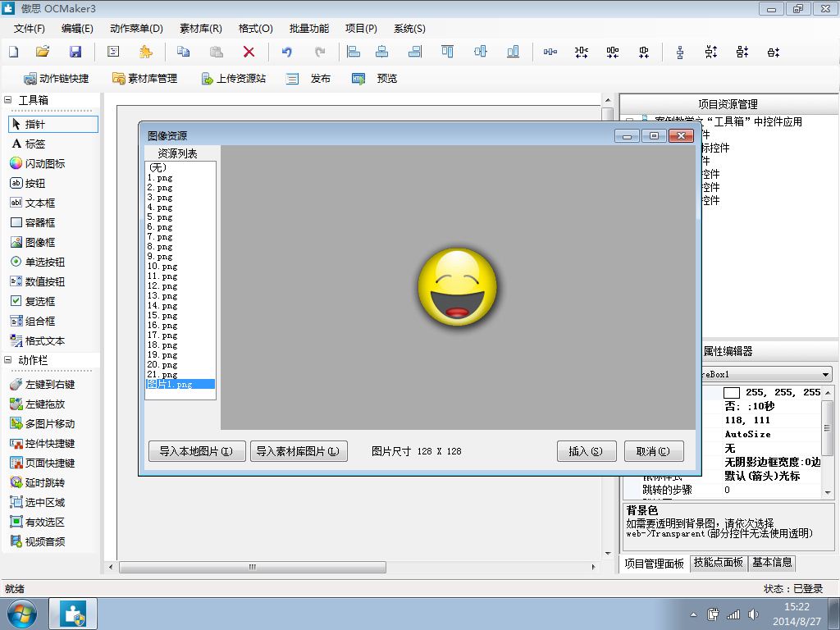Image resolution: width=840 pixels, height=630 pixels.
Task: Click the 导入本地图片 button
Action: [196, 451]
